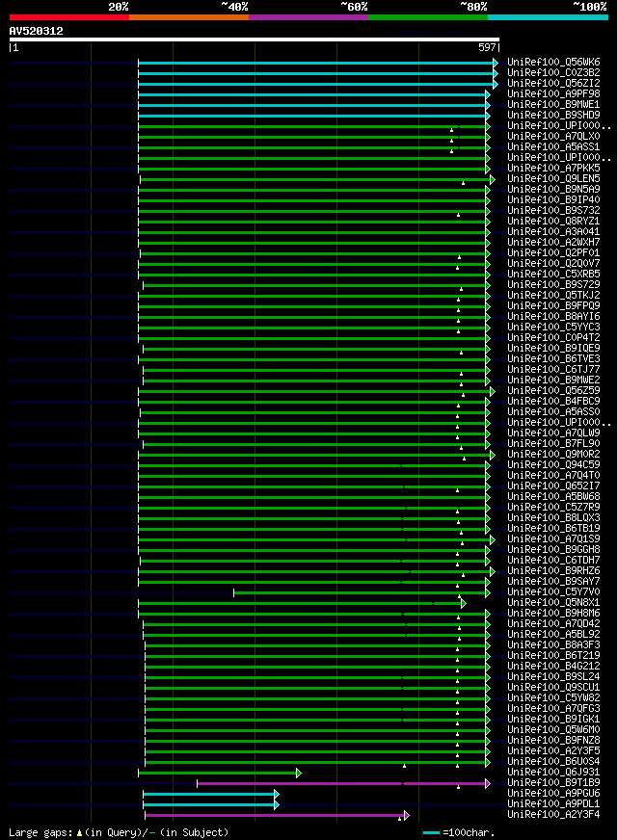Open the UniRef100_Q56ZI2 hit label
The width and height of the screenshot is (617, 840).
(x=553, y=84)
